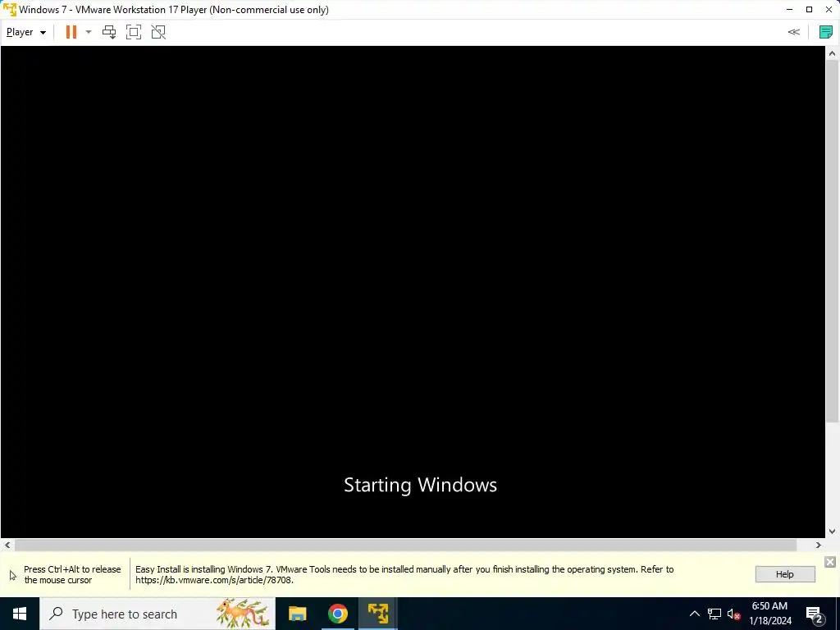Click the vertical scrollbar up arrow
The width and height of the screenshot is (840, 630).
click(x=832, y=53)
